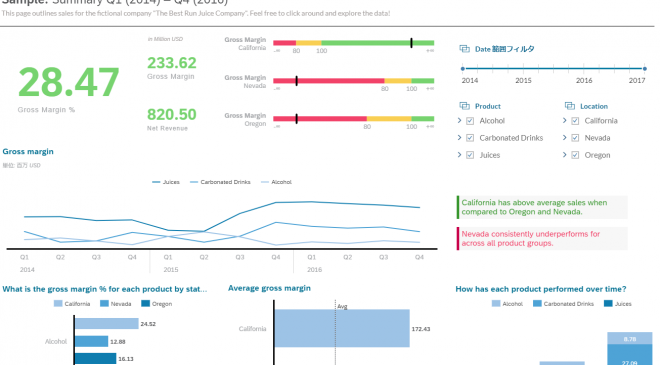
Task: Click the Avg reference line label
Action: pyautogui.click(x=342, y=306)
